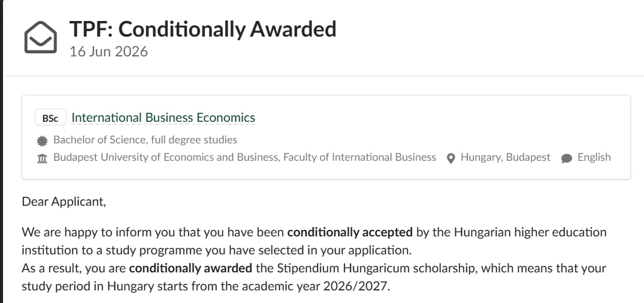The image size is (644, 303).
Task: Click the language speech bubble icon
Action: pyautogui.click(x=567, y=158)
